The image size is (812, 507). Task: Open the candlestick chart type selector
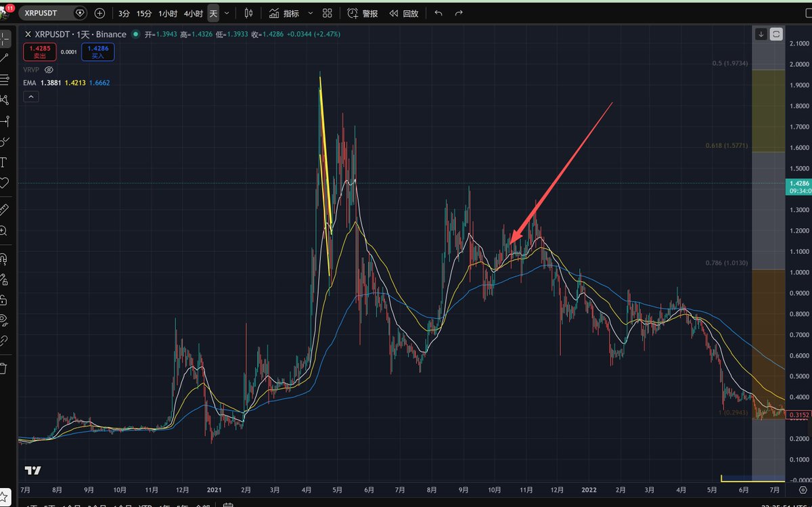(x=249, y=13)
